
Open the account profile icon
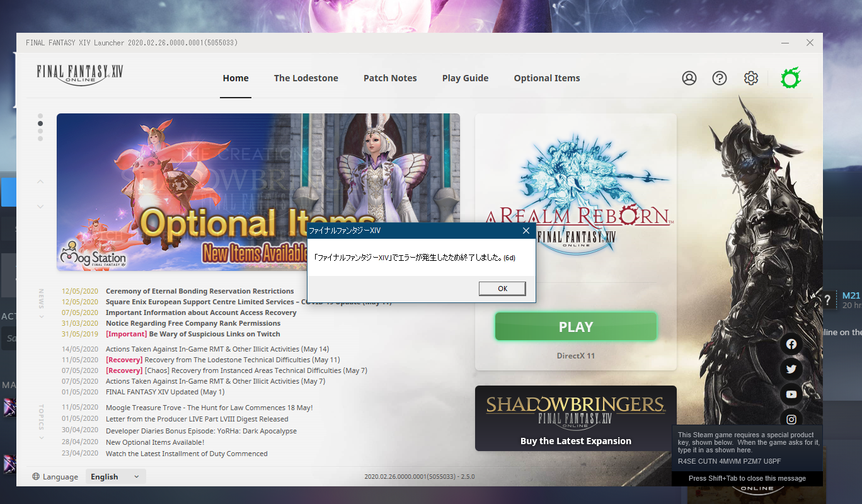(x=689, y=78)
